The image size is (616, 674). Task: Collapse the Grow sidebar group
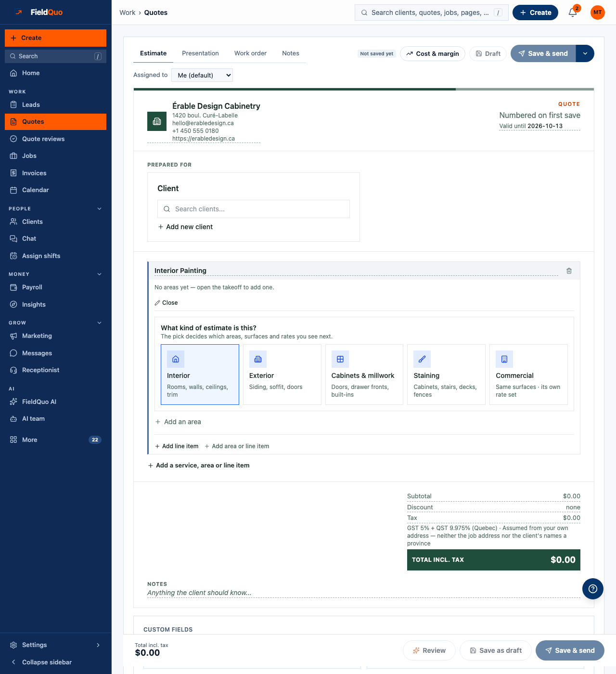(100, 323)
